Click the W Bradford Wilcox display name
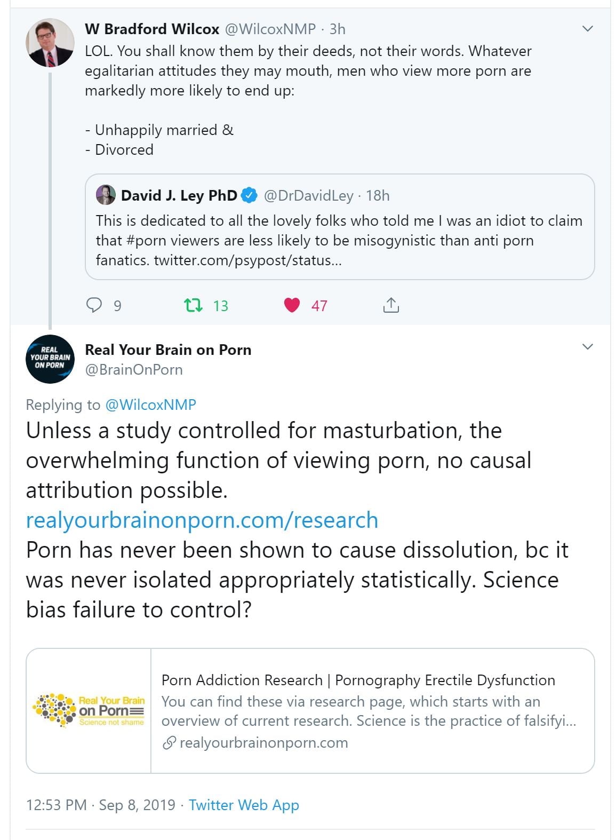Viewport: 616px width, 840px height. pos(152,29)
